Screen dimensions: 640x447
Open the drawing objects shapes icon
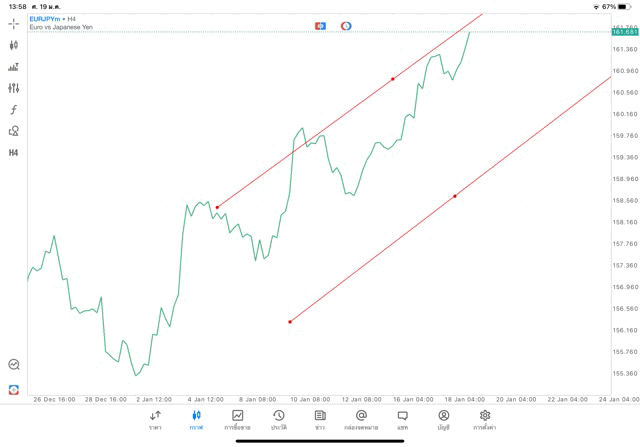click(13, 131)
